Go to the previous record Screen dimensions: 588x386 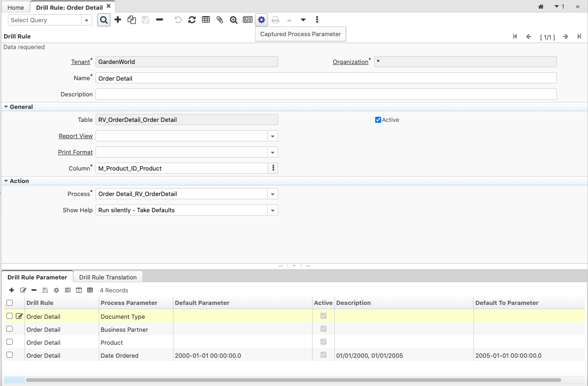pos(529,37)
